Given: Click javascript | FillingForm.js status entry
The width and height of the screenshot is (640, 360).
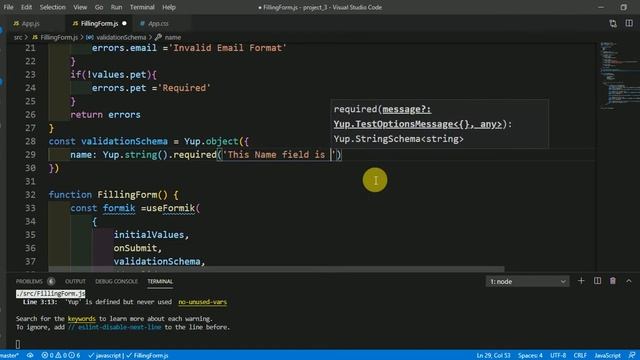Looking at the screenshot, I should coord(128,356).
